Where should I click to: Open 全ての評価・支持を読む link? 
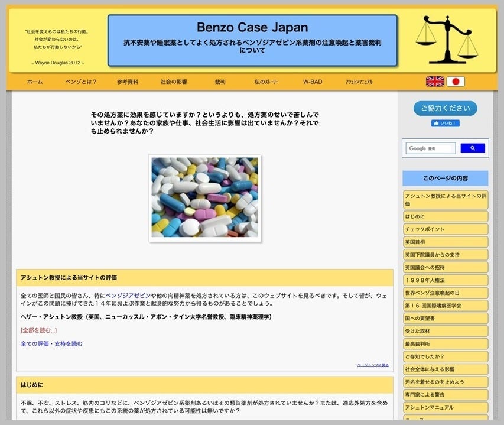point(51,343)
